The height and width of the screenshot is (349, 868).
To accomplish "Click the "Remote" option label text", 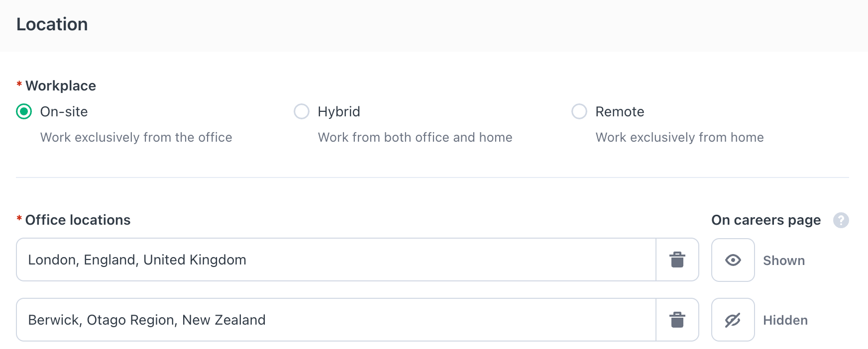I will click(x=620, y=111).
